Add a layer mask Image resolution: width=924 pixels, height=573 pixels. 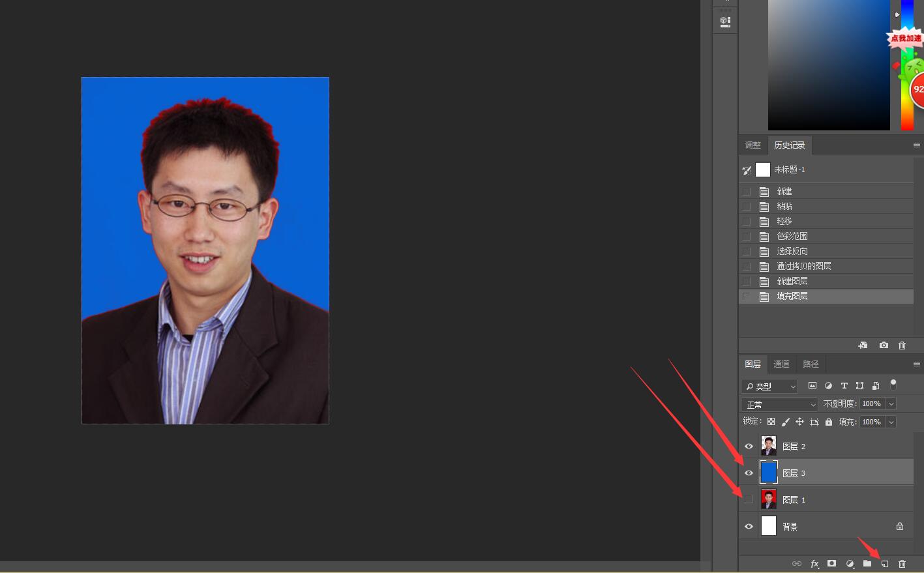pyautogui.click(x=831, y=563)
